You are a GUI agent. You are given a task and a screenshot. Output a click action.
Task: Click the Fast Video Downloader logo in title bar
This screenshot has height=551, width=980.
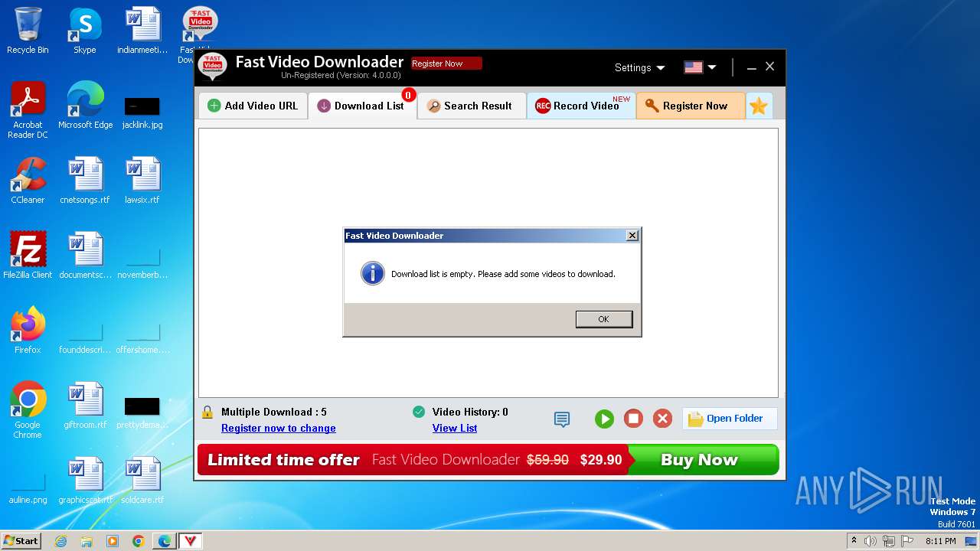(x=212, y=67)
